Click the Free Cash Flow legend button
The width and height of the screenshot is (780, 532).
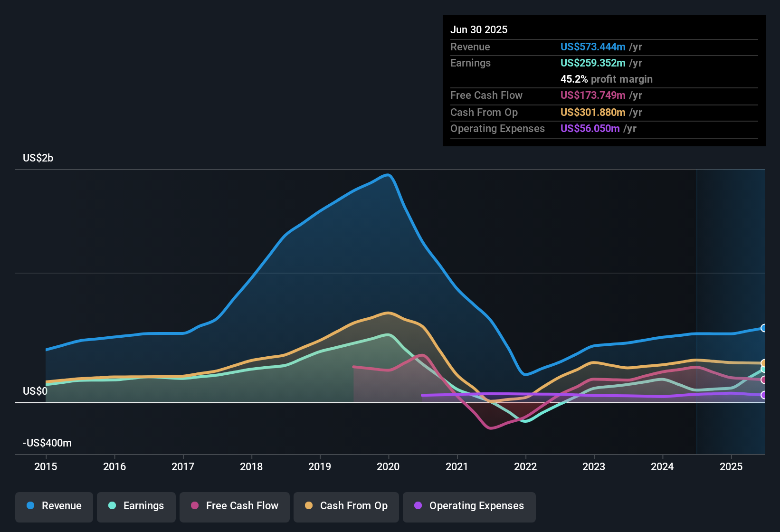(x=234, y=506)
